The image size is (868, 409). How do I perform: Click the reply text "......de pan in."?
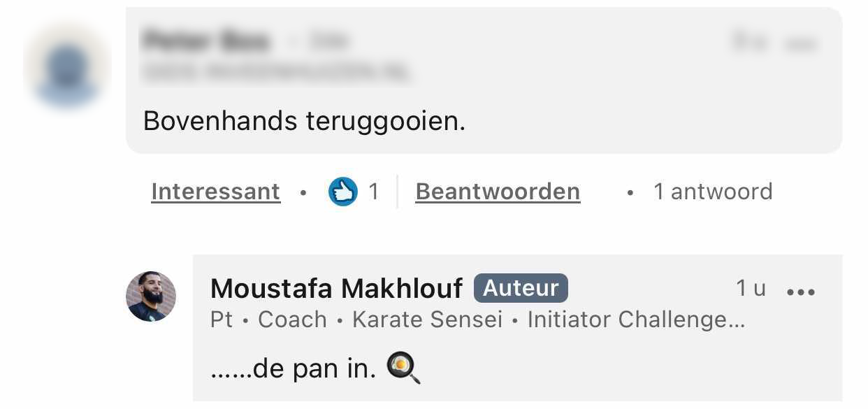coord(294,368)
